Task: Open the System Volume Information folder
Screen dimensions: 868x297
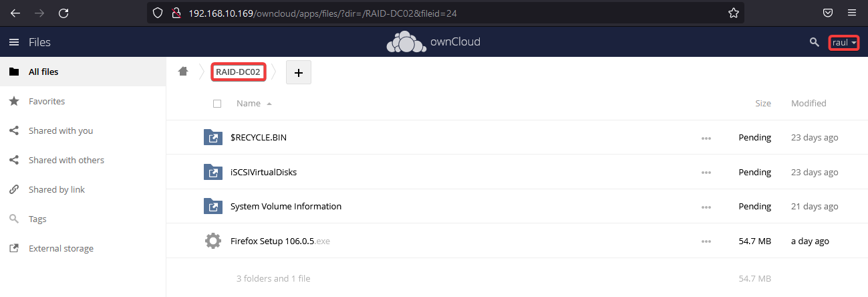Action: pyautogui.click(x=285, y=207)
